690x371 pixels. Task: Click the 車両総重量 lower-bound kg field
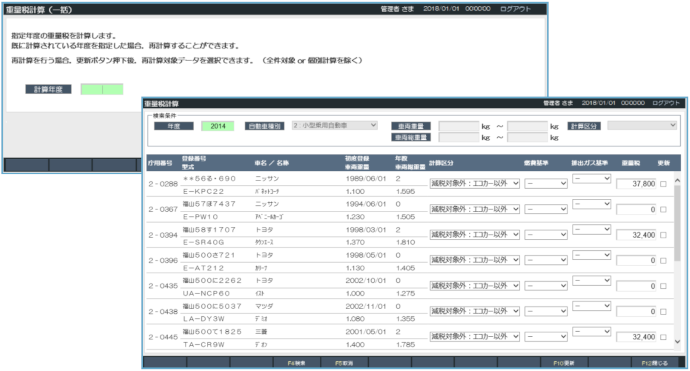pyautogui.click(x=459, y=138)
